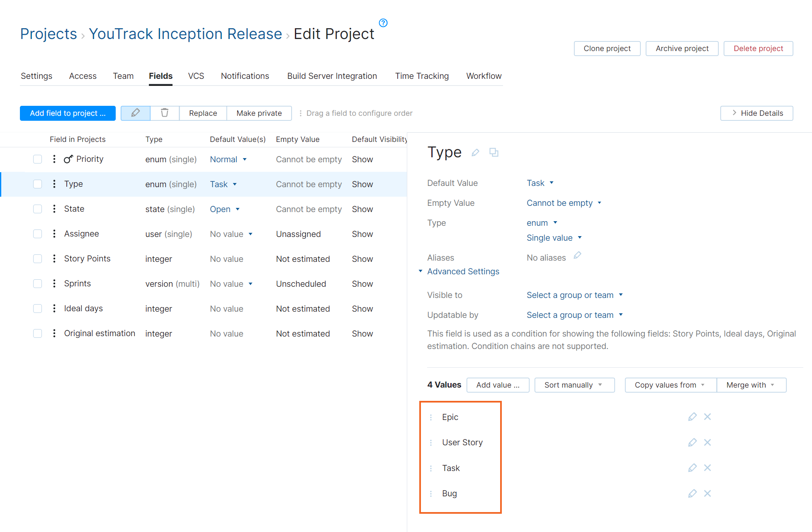Open the kebab menu on the State row
The height and width of the screenshot is (532, 812).
tap(54, 209)
